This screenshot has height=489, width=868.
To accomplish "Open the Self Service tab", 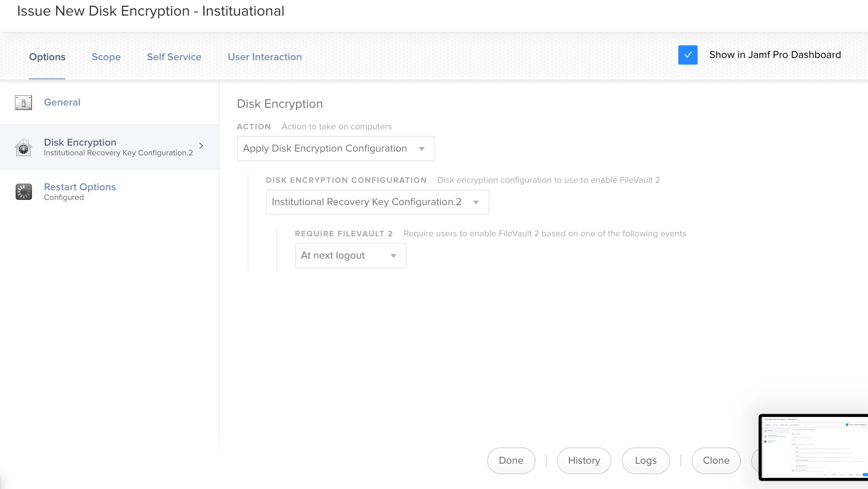I will click(174, 57).
